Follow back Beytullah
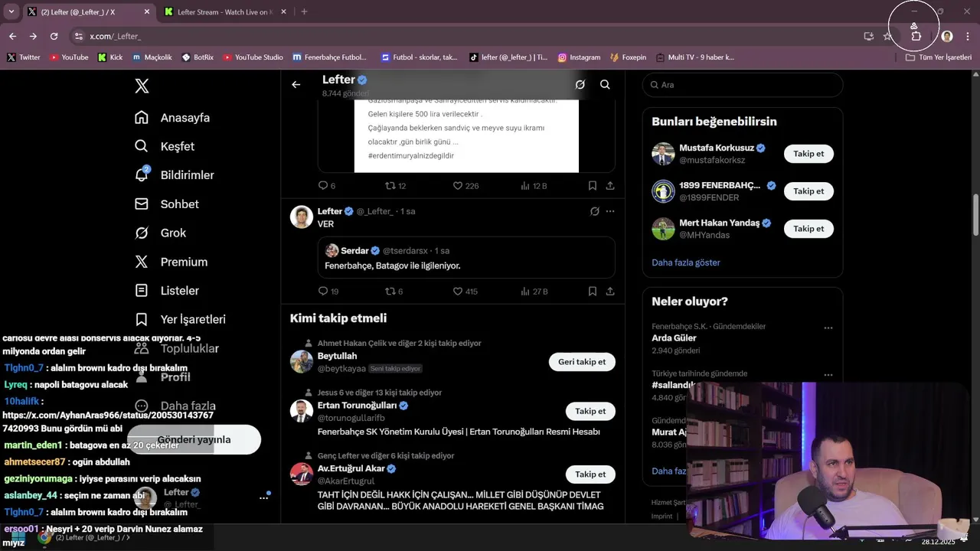The image size is (980, 551). pos(582,362)
